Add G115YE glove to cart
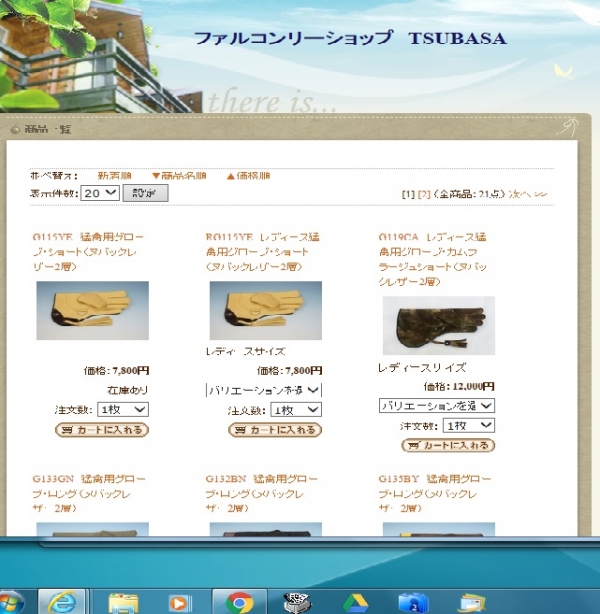 pyautogui.click(x=102, y=430)
